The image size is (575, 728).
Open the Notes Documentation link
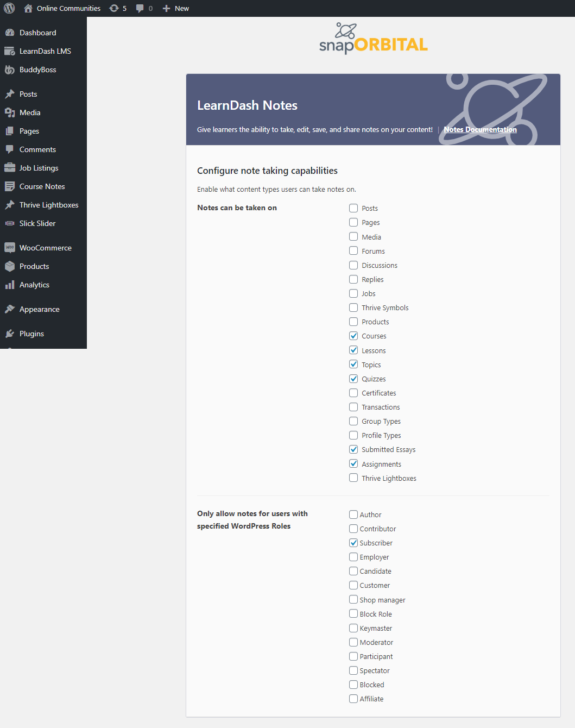(480, 129)
